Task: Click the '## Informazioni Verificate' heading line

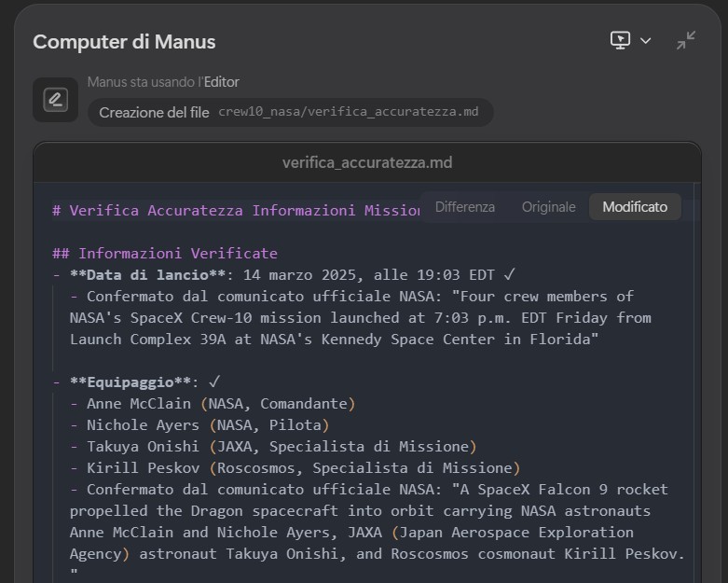Action: tap(165, 253)
